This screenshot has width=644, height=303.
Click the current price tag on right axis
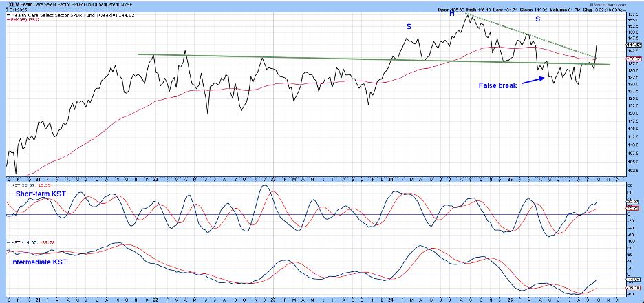[x=634, y=45]
